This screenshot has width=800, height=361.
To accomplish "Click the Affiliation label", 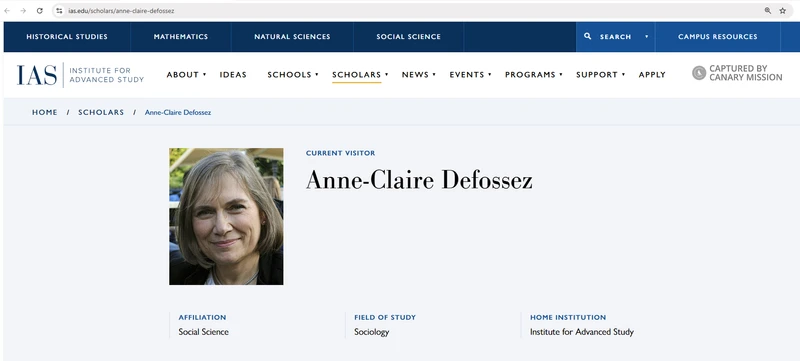I will [202, 317].
